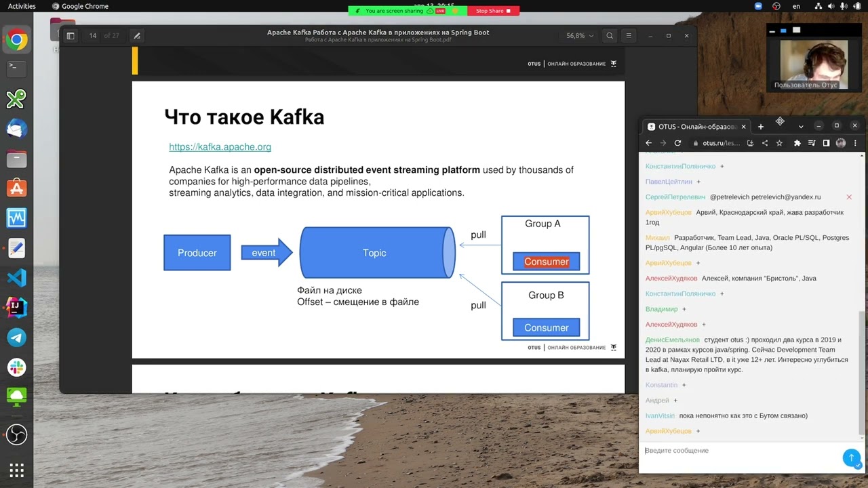Launch Visual Studio Code from the dock
This screenshot has height=488, width=868.
click(x=16, y=278)
